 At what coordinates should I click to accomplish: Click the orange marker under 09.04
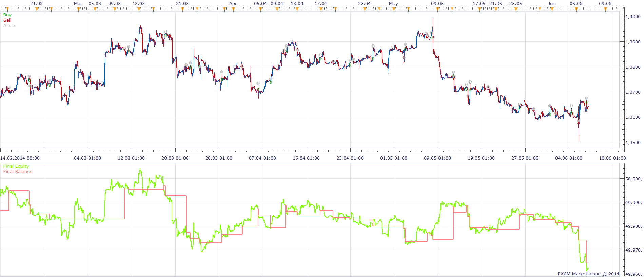(277, 9)
